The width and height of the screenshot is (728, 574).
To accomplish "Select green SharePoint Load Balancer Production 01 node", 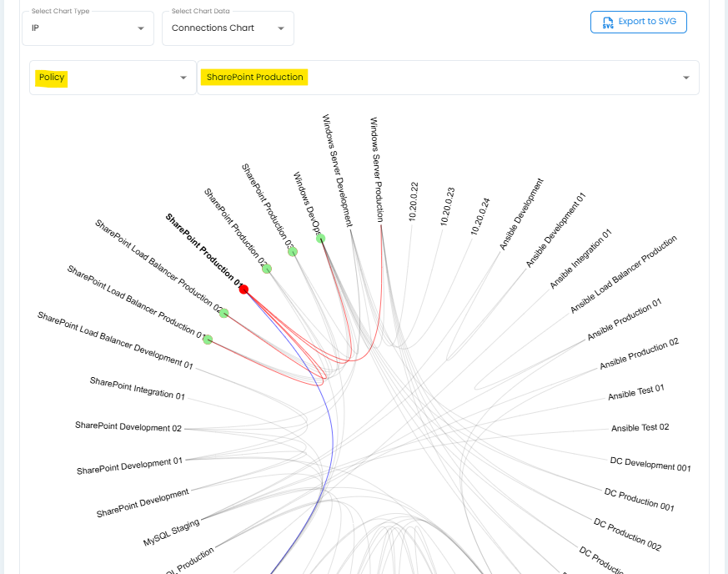I will pyautogui.click(x=208, y=340).
